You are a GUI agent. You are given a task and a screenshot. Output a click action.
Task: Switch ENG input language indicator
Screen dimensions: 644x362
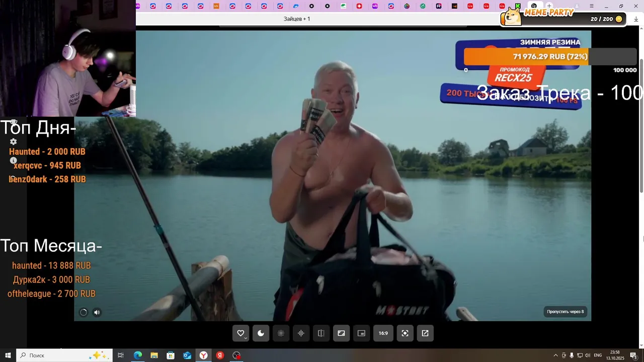598,355
